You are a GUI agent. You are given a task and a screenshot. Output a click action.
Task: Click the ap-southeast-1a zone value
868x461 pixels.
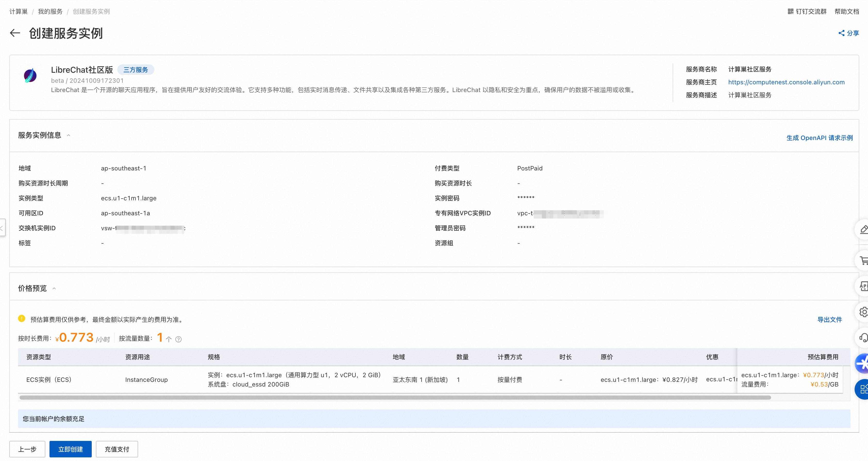125,213
